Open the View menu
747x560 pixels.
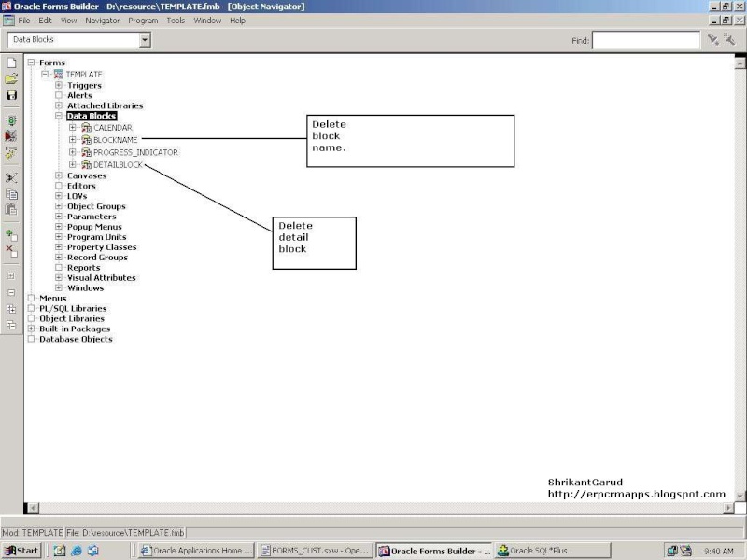click(x=68, y=21)
